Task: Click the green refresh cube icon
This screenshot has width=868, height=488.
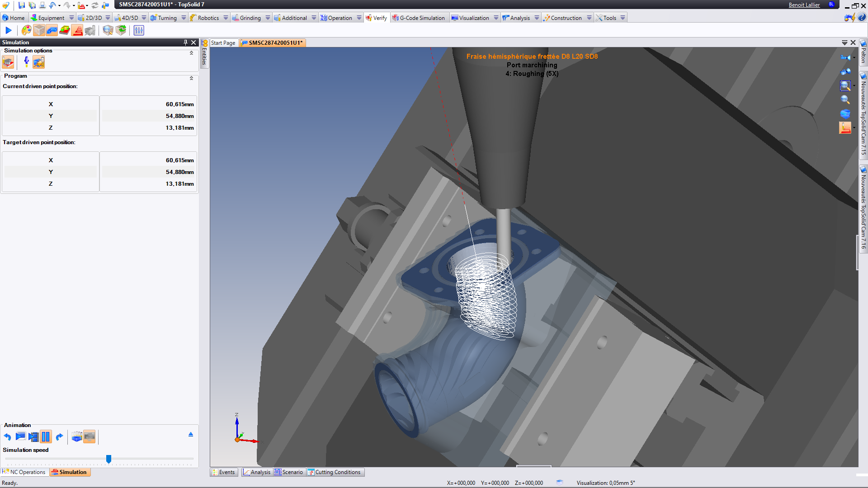Action: click(121, 30)
